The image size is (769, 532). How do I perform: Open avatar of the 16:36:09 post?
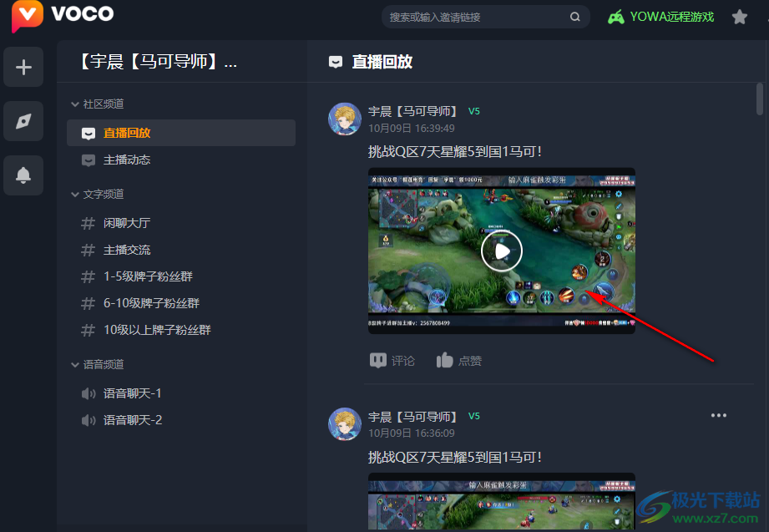pos(345,424)
